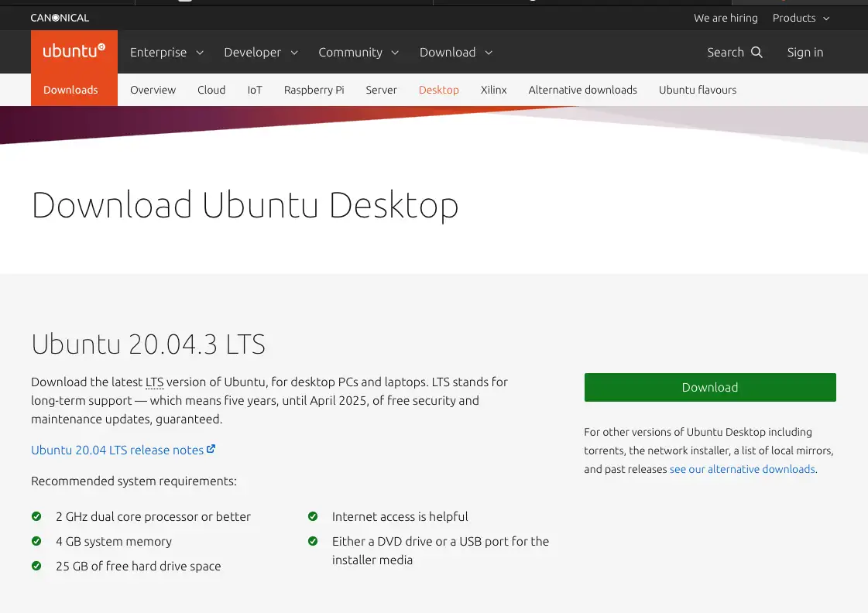
Task: Click the external link icon after release notes
Action: pos(211,449)
